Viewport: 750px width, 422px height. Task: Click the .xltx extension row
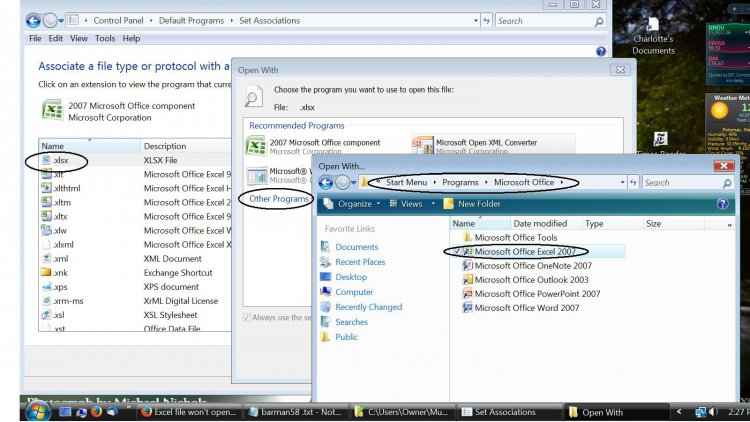(135, 216)
